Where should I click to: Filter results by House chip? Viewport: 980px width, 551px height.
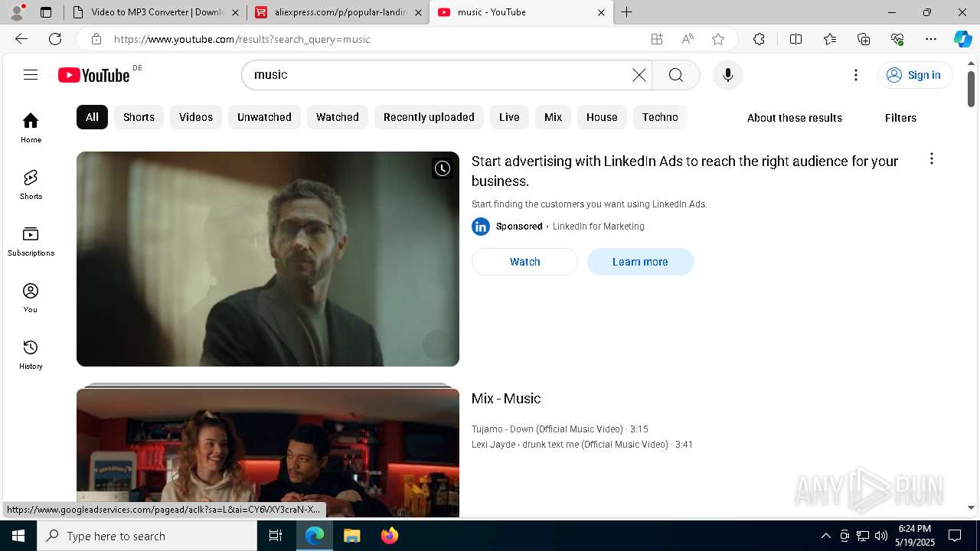pyautogui.click(x=602, y=117)
